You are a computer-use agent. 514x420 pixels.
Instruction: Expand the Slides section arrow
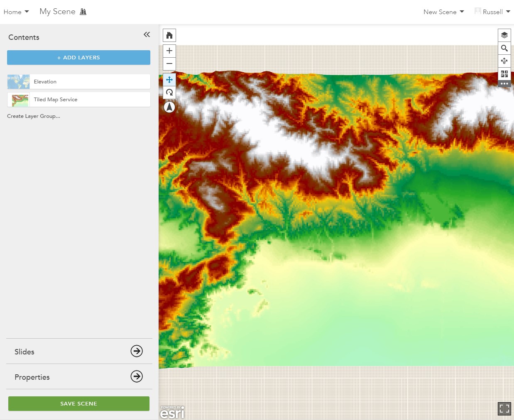point(137,351)
